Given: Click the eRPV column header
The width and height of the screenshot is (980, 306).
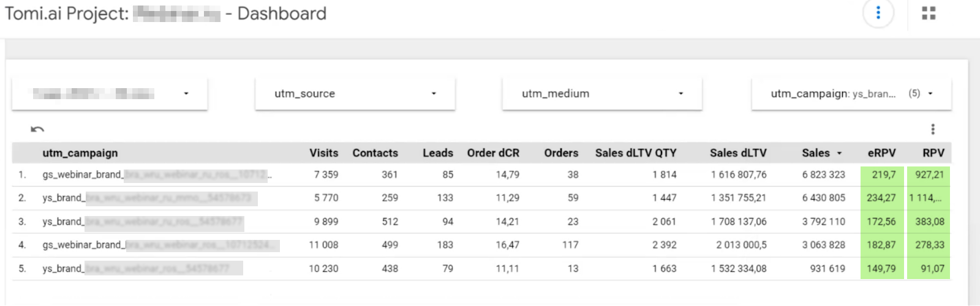Looking at the screenshot, I should (881, 153).
